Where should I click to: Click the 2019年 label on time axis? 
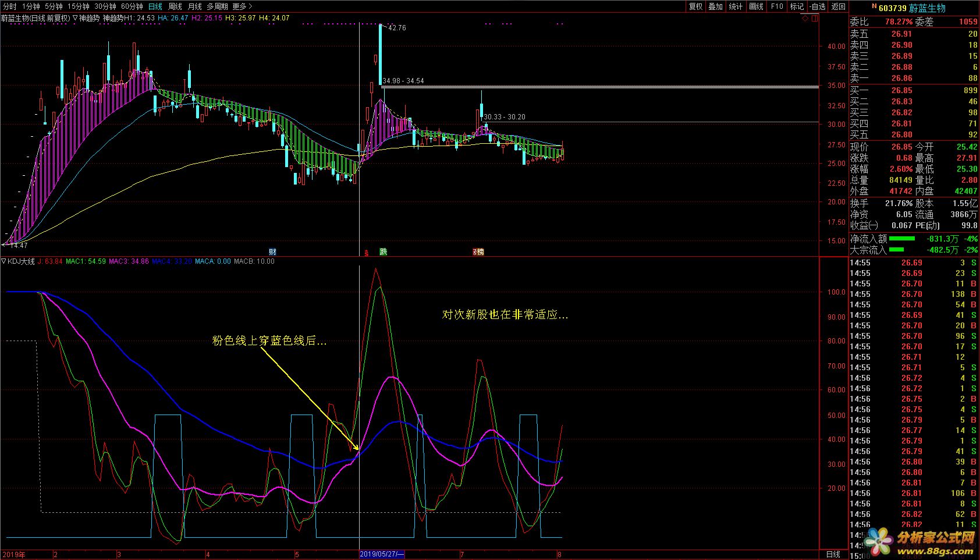pyautogui.click(x=14, y=554)
